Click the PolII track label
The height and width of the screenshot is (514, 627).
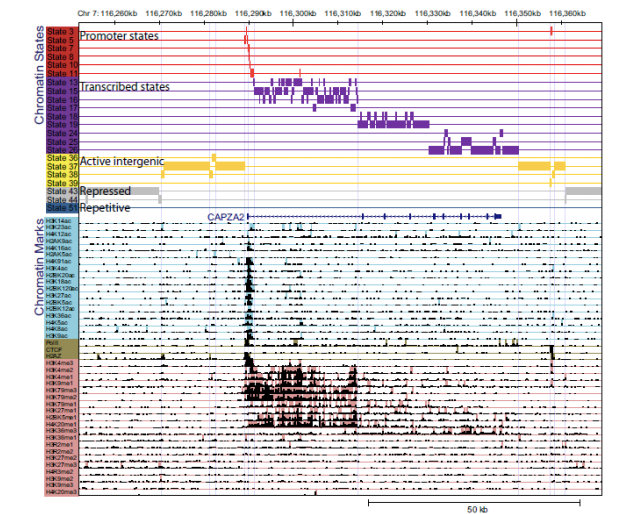click(52, 343)
